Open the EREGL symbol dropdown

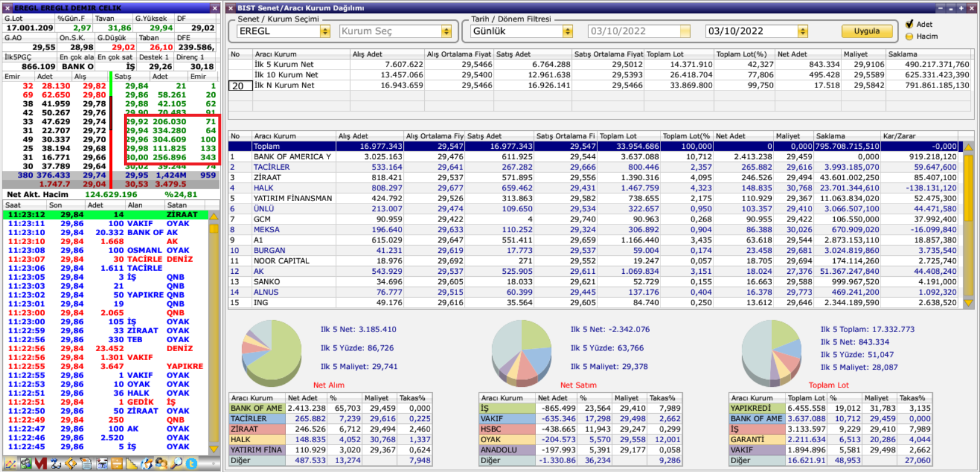tap(325, 31)
